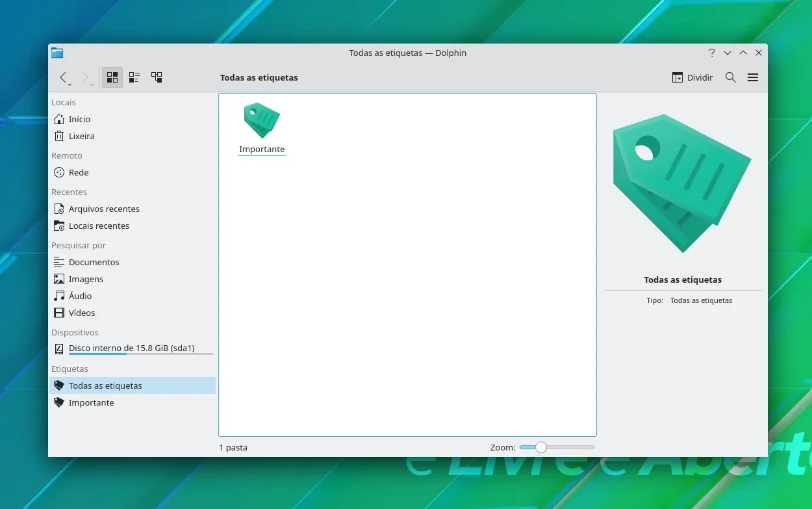Image resolution: width=812 pixels, height=509 pixels.
Task: Click the tag icon beside Importante in sidebar
Action: 59,402
